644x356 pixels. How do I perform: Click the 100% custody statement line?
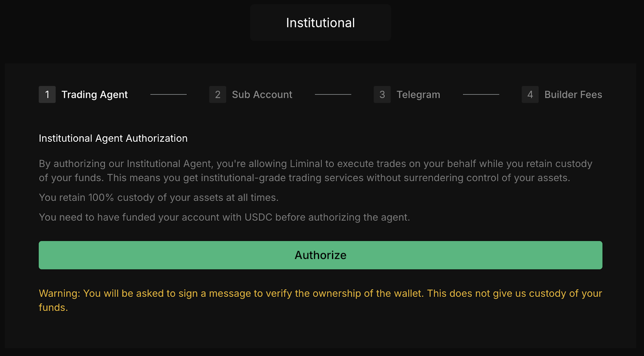click(159, 198)
